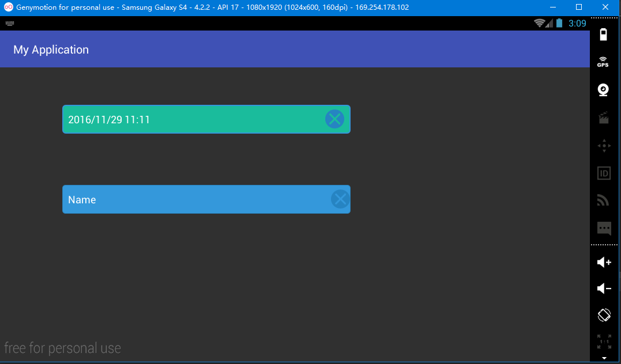Tap the wifi signal status icon
The image size is (621, 364).
(x=540, y=23)
